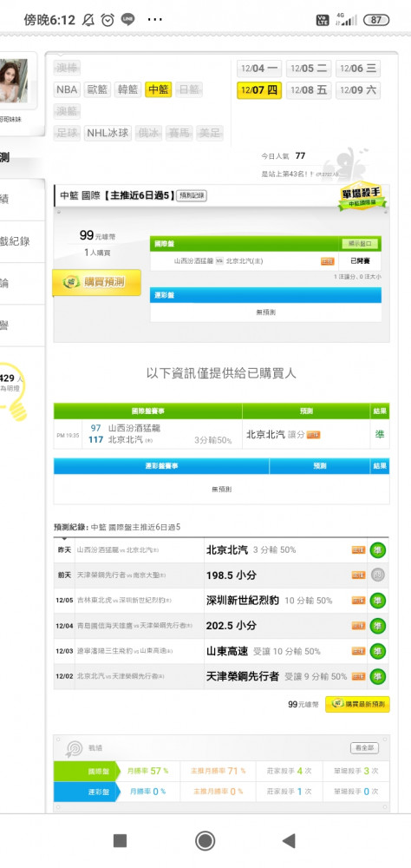
Task: Open the LINE notification icon
Action: pos(127,20)
